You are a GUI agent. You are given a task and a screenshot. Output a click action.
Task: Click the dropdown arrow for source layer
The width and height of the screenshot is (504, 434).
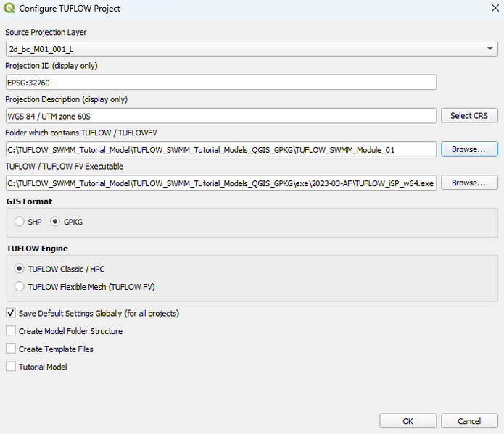[491, 49]
